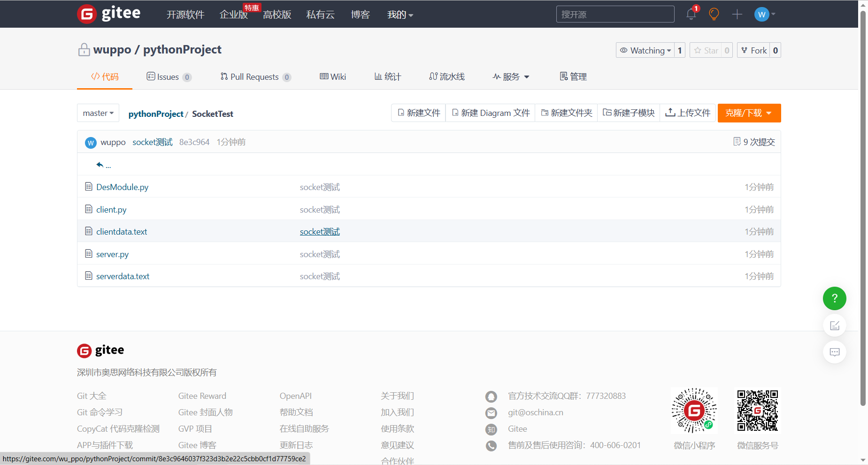
Task: Fork this repository
Action: [753, 50]
